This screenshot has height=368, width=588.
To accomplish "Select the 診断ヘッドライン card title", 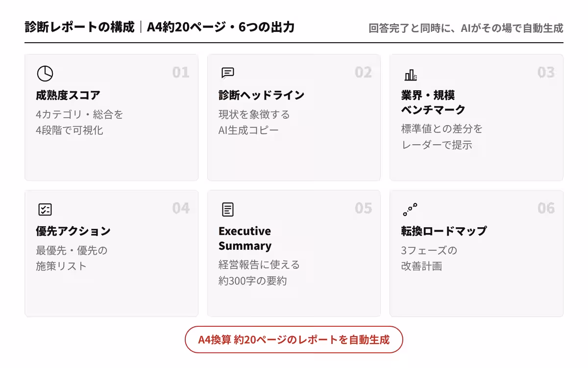I will point(261,95).
